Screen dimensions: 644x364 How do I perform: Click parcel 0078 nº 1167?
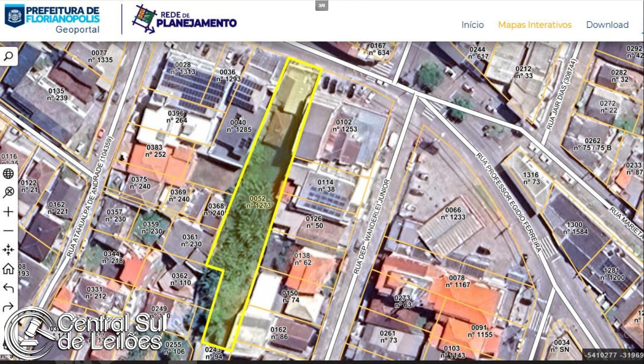click(x=457, y=281)
